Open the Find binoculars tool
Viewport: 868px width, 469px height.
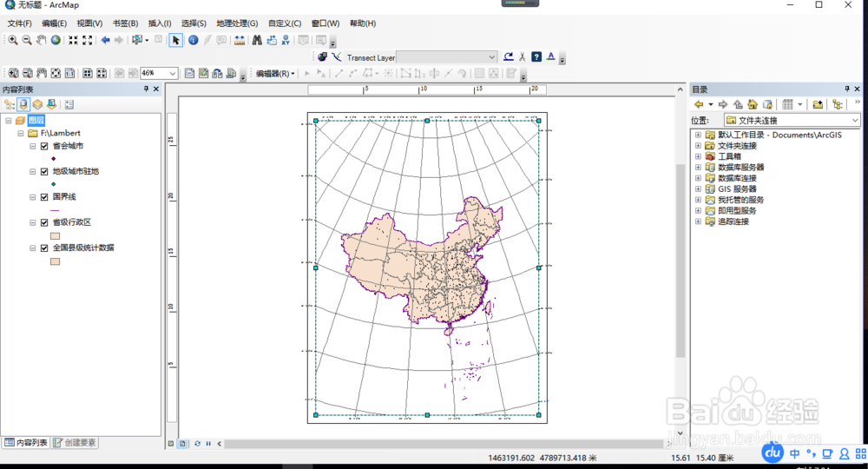click(x=257, y=40)
